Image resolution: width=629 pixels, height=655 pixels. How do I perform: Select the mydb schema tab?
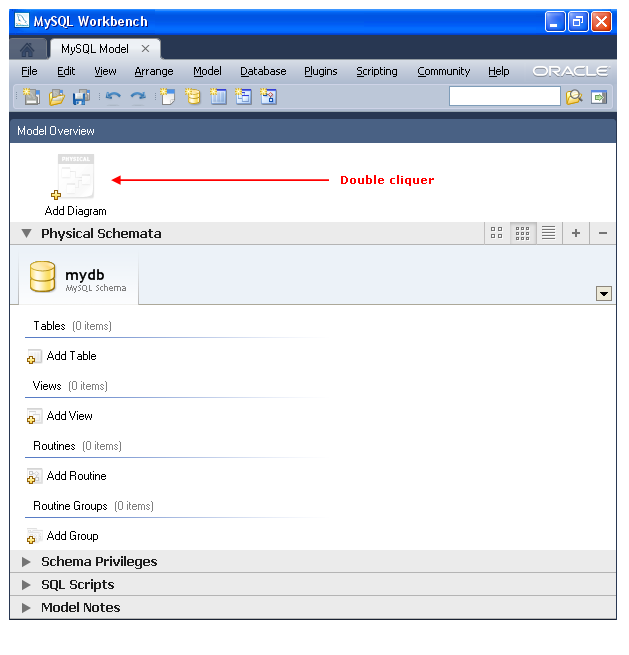pyautogui.click(x=79, y=278)
